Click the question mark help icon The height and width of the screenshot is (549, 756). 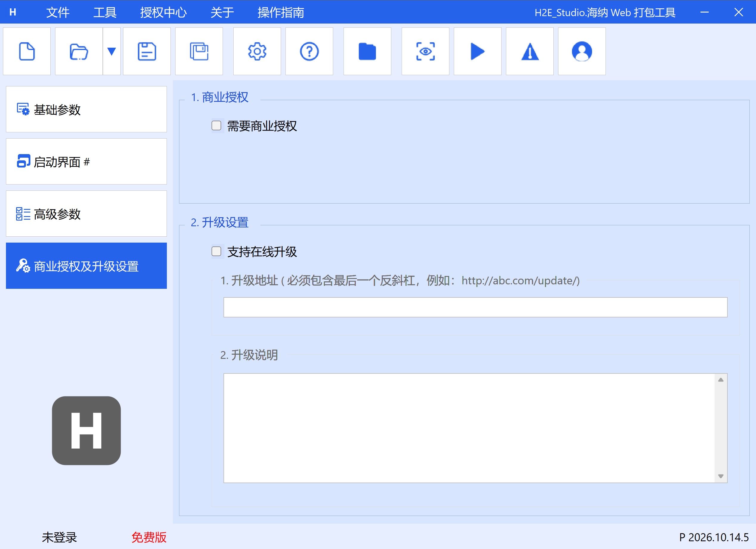tap(309, 51)
